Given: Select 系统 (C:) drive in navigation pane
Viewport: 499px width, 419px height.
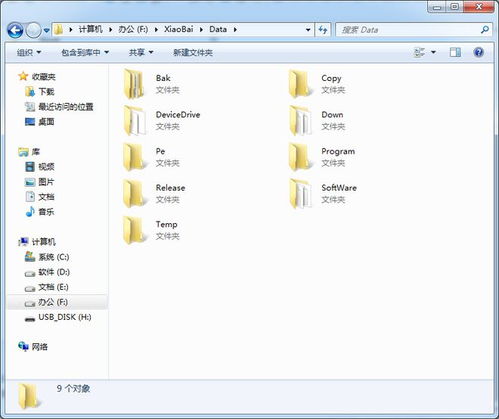Looking at the screenshot, I should point(47,257).
